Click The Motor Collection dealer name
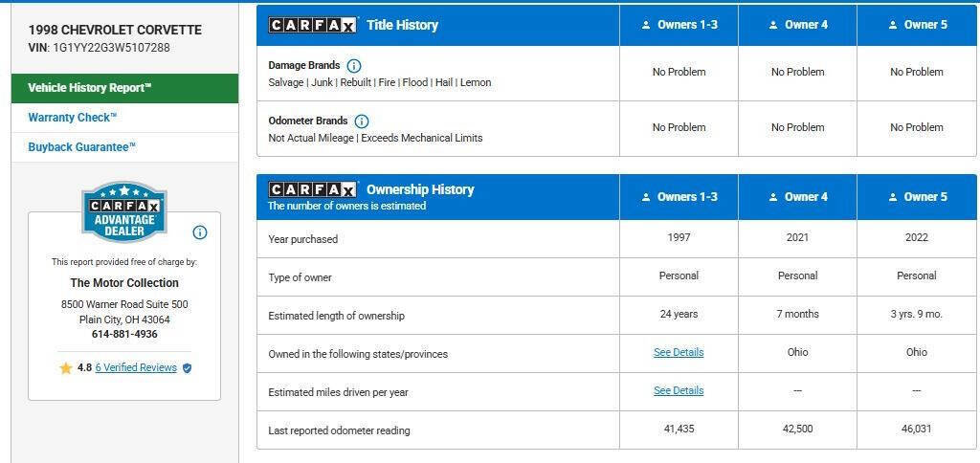Image resolution: width=980 pixels, height=463 pixels. (124, 283)
